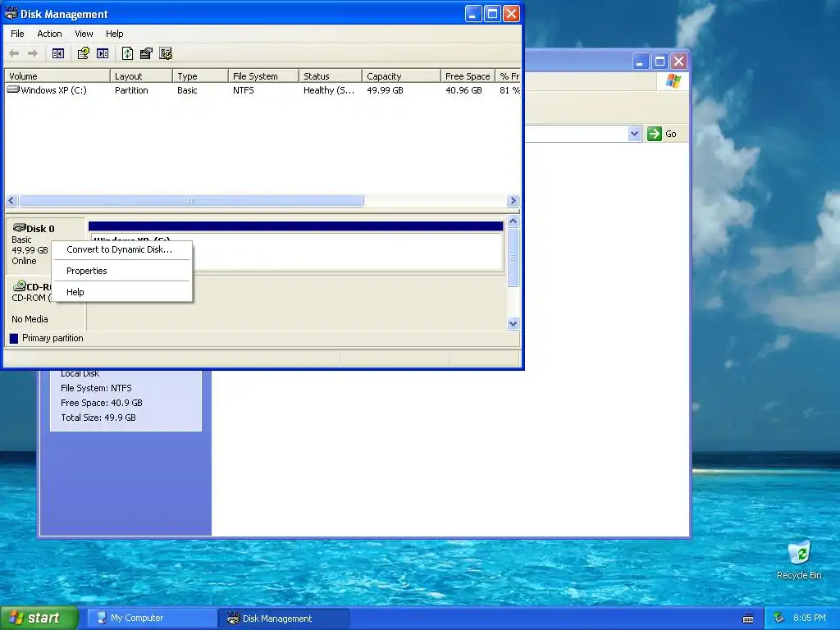The width and height of the screenshot is (840, 630).
Task: Click the view Settings toolbar icon
Action: point(166,53)
